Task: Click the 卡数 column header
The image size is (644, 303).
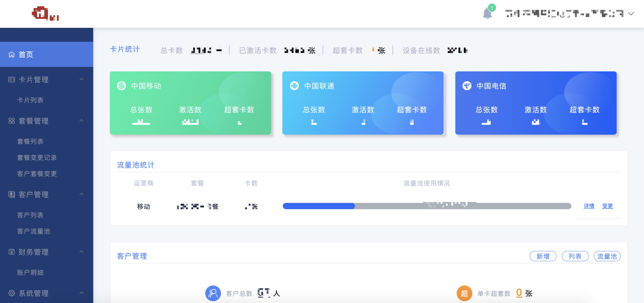Action: click(x=251, y=183)
